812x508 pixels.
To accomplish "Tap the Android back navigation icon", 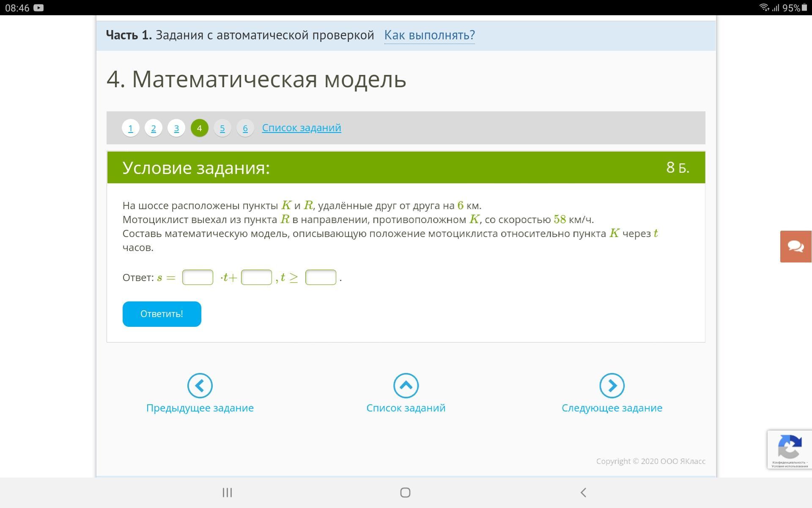I will [583, 492].
